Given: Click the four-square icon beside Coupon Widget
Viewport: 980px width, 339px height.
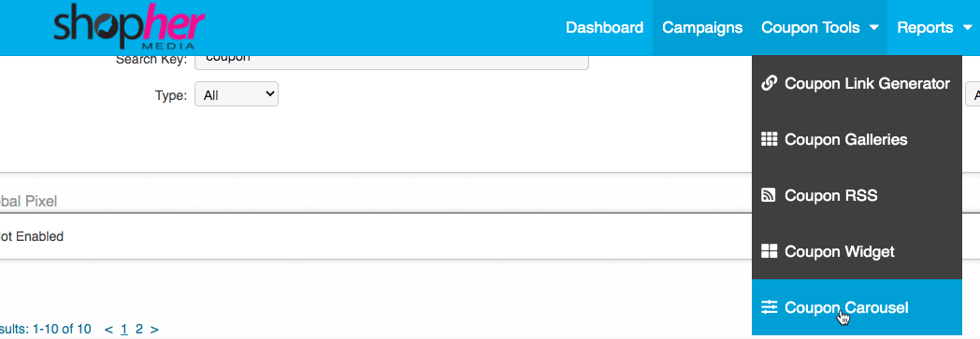Looking at the screenshot, I should (769, 251).
